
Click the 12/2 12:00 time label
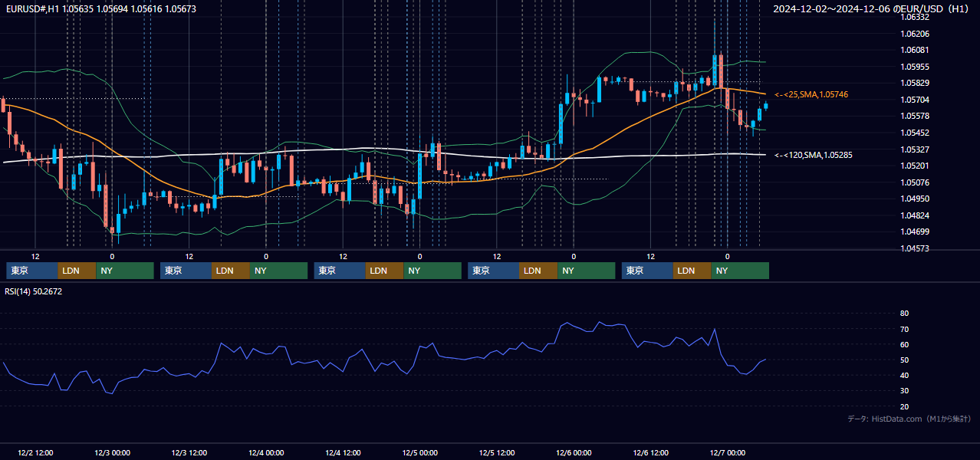click(35, 452)
